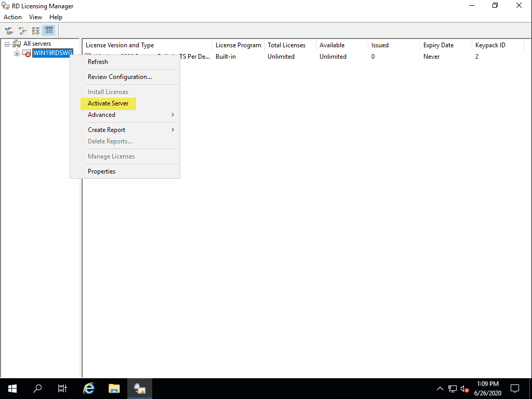The image size is (532, 399).
Task: Click the leftmost server list toolbar icon
Action: click(x=9, y=30)
